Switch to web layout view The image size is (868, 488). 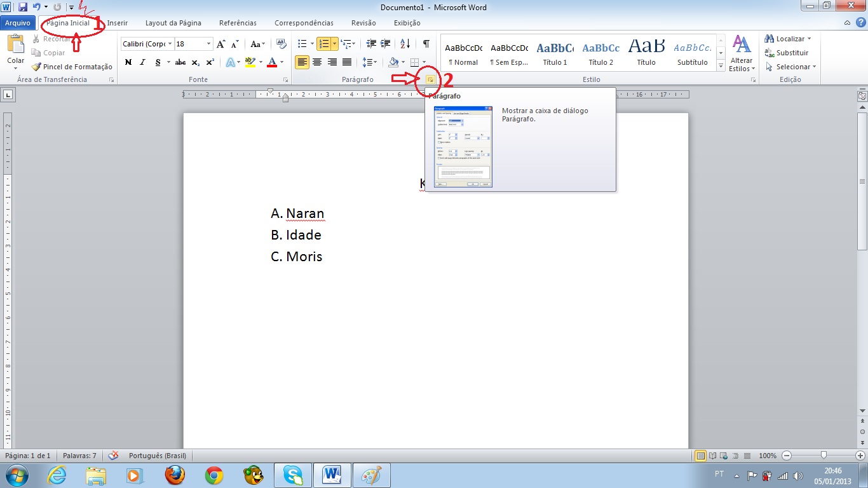tap(724, 456)
